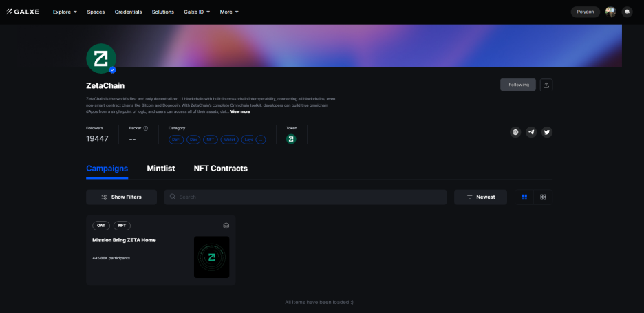Click the ZetaChain profile logo
The height and width of the screenshot is (313, 644).
tap(101, 58)
